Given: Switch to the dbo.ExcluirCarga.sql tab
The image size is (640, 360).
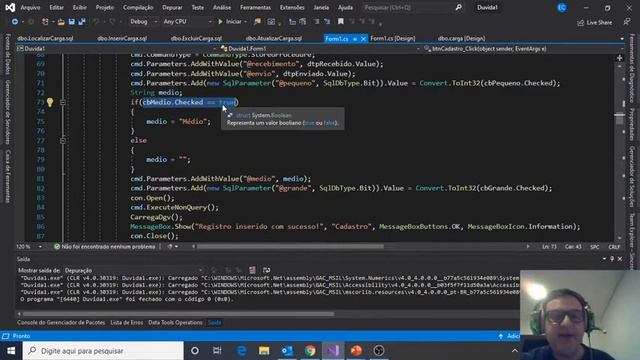Looking at the screenshot, I should pos(196,38).
